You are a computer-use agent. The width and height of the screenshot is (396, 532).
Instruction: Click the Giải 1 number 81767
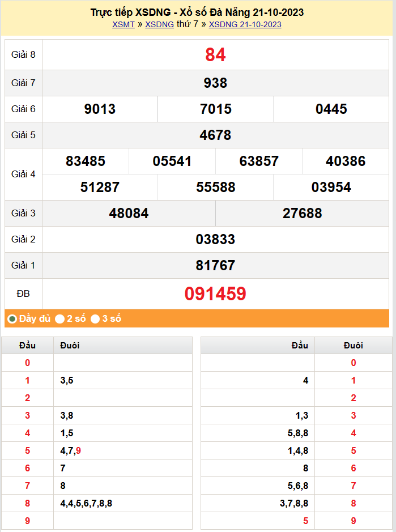tap(215, 266)
